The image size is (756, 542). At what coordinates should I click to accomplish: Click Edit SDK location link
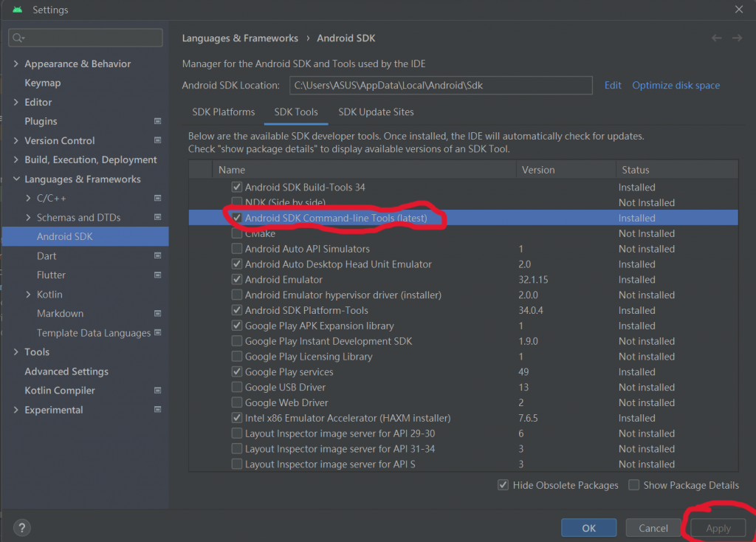(x=613, y=86)
